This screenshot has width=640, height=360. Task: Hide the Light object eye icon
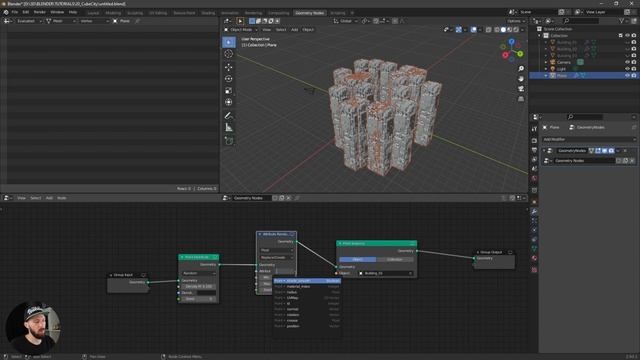click(627, 69)
